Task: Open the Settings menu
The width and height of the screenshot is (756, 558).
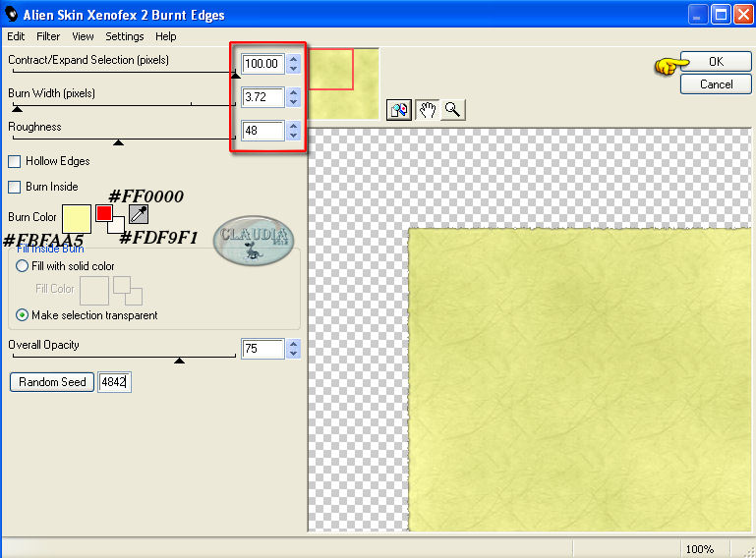Action: (x=125, y=36)
